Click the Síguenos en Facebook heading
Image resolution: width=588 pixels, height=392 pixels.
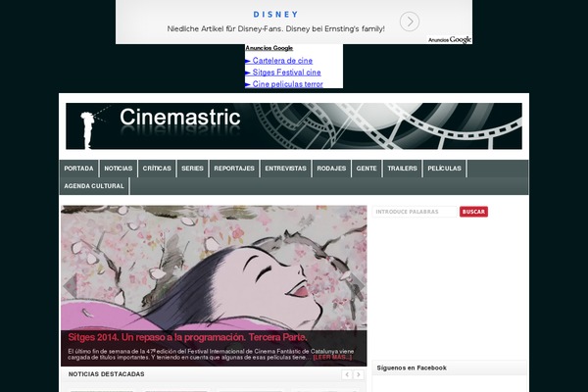[x=412, y=368]
